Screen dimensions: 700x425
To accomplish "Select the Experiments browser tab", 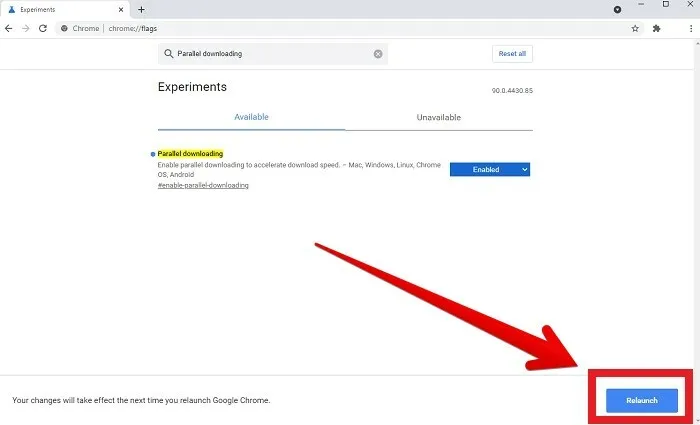I will (66, 9).
